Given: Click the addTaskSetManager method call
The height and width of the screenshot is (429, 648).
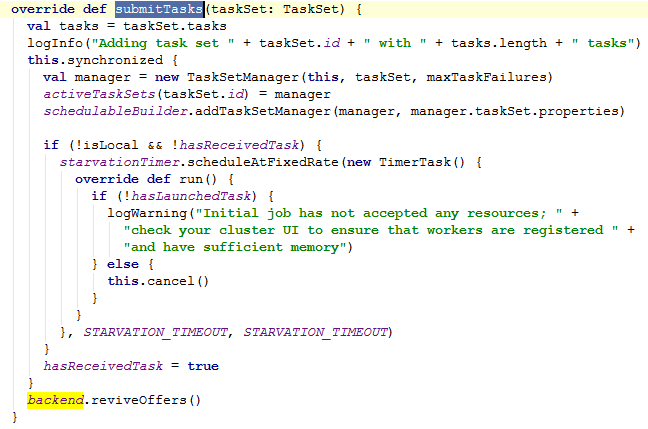Looking at the screenshot, I should [263, 111].
